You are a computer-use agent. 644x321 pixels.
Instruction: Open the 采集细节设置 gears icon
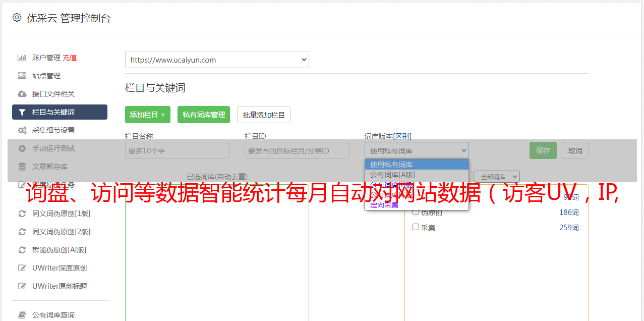coord(22,130)
